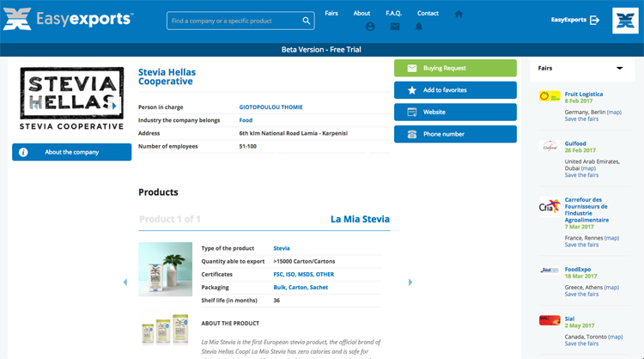Click the >15000 Carton/Cartons value
Image resolution: width=644 pixels, height=359 pixels.
(304, 261)
